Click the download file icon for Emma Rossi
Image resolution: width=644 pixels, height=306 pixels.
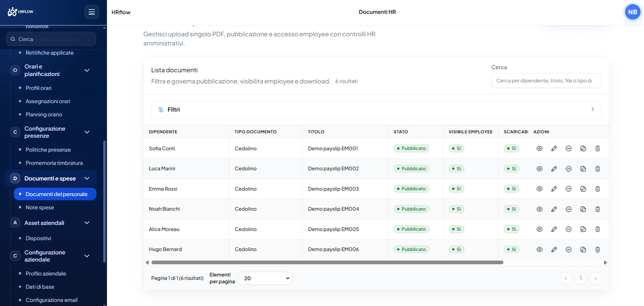(x=583, y=189)
